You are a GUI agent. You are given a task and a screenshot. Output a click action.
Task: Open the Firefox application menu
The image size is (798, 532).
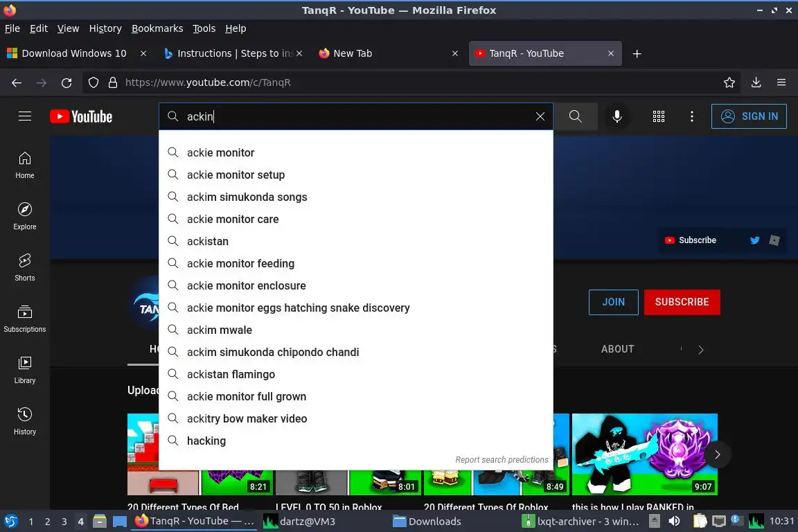[x=781, y=82]
